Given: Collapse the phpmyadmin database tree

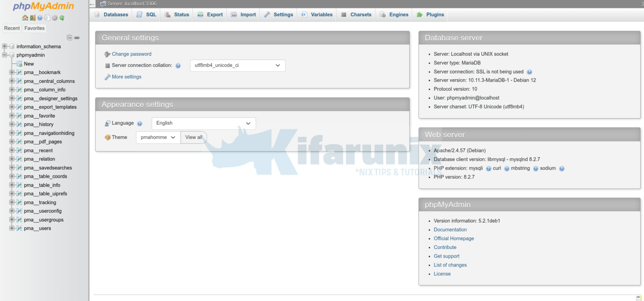Looking at the screenshot, I should (x=4, y=55).
